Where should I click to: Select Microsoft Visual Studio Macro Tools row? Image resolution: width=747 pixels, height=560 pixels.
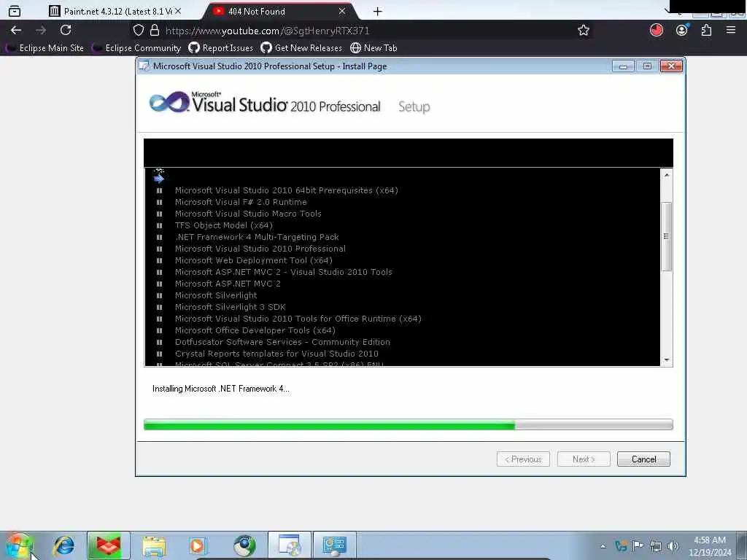click(248, 214)
